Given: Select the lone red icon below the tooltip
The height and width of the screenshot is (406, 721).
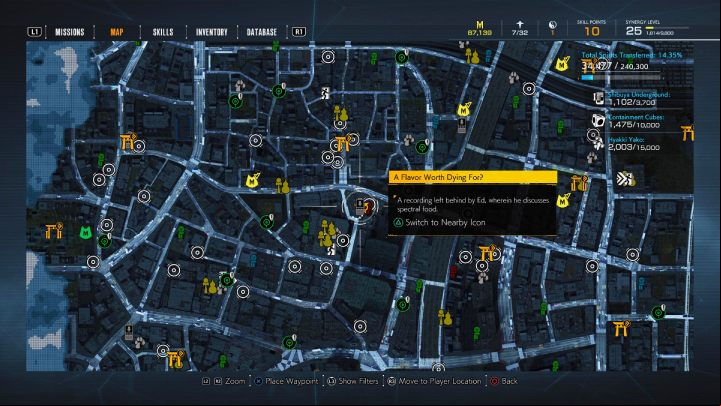Looking at the screenshot, I should [x=454, y=271].
